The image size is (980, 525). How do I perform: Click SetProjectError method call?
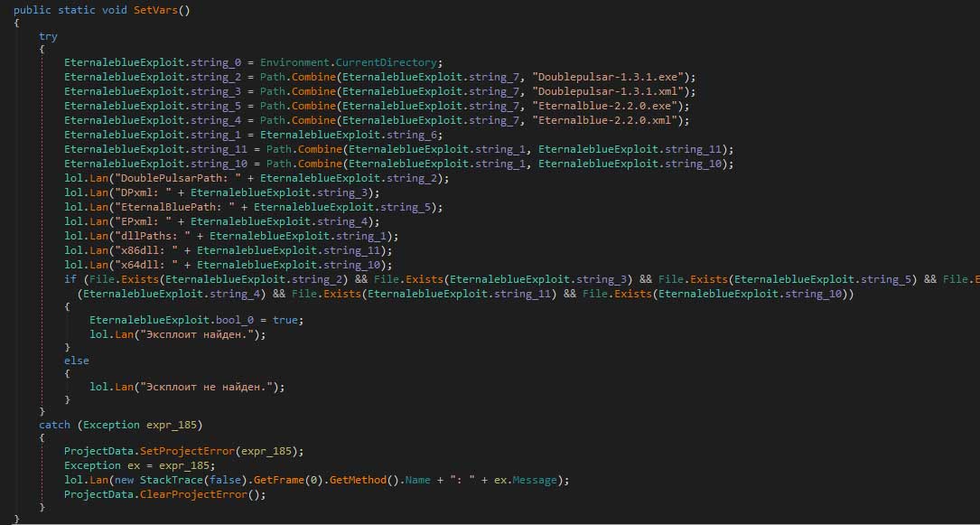[x=187, y=451]
